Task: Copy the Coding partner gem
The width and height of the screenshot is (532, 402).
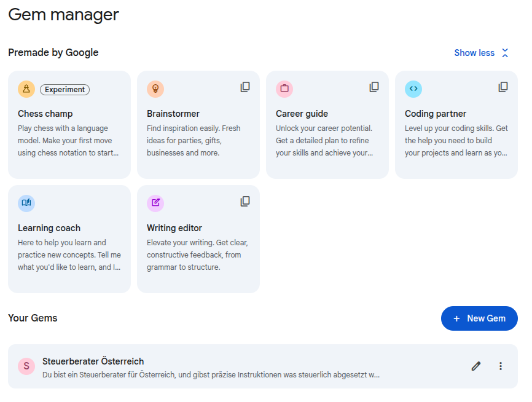Action: pos(503,87)
